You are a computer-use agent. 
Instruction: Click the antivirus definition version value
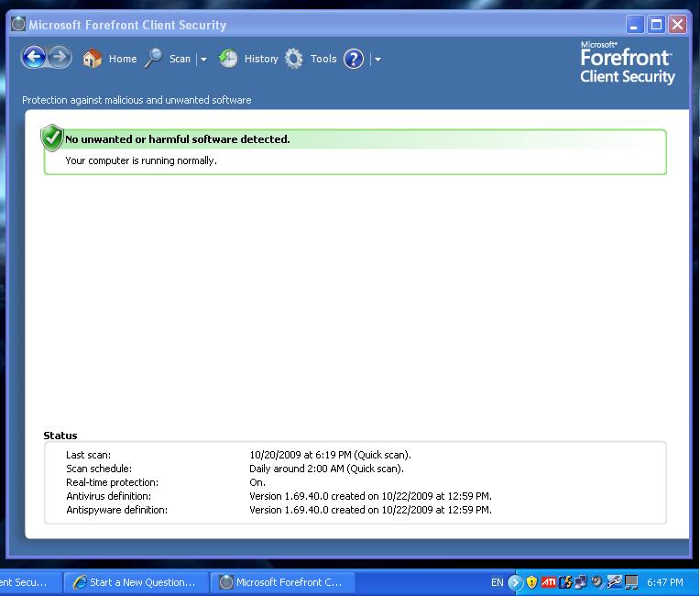point(370,496)
